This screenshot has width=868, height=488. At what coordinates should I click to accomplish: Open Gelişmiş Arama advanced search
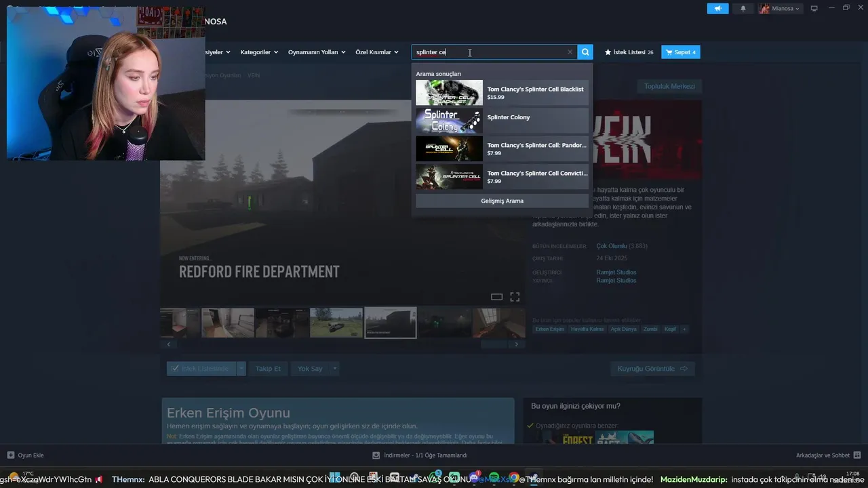coord(502,201)
